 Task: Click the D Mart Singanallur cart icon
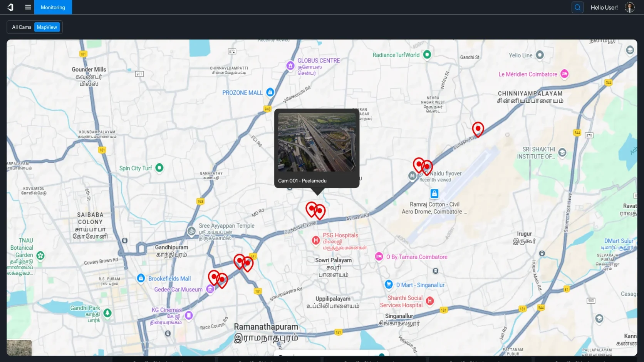389,284
